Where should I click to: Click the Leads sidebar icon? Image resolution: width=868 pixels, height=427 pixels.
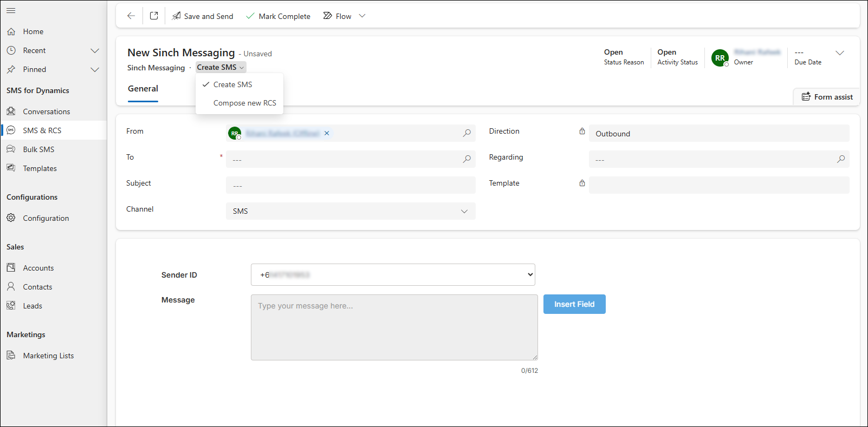pyautogui.click(x=11, y=306)
